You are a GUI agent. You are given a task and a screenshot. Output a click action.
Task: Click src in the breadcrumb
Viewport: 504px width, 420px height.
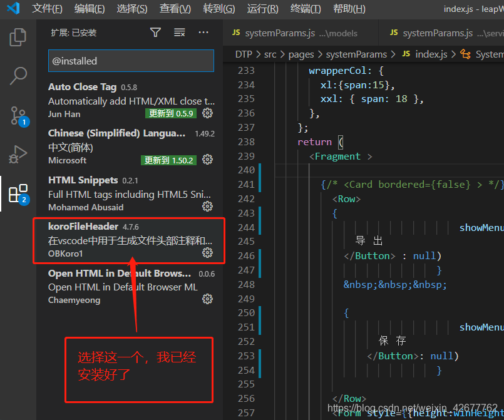(270, 54)
